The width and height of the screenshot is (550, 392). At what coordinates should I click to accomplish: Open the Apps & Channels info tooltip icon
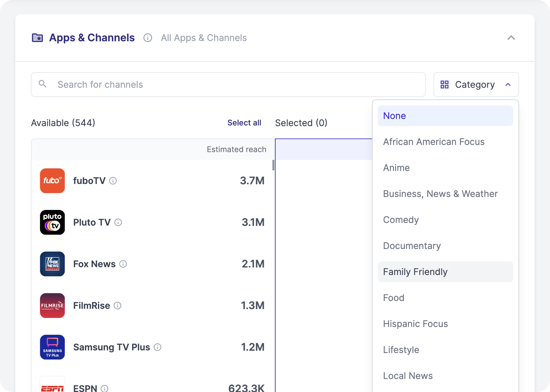pyautogui.click(x=148, y=38)
